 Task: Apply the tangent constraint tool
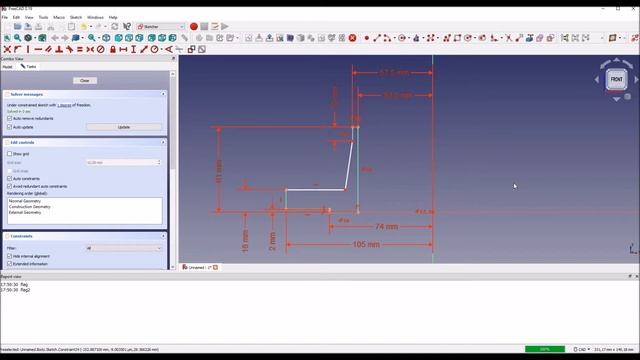69,49
